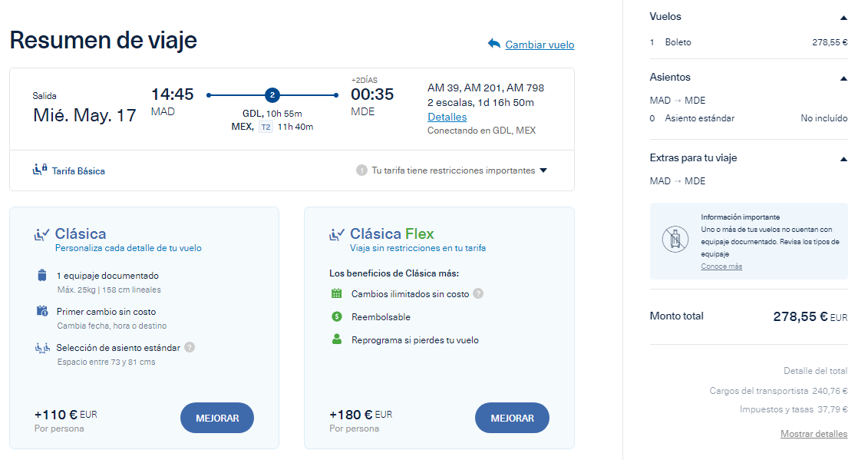
Task: Collapse the Asientos summary section
Action: [843, 78]
